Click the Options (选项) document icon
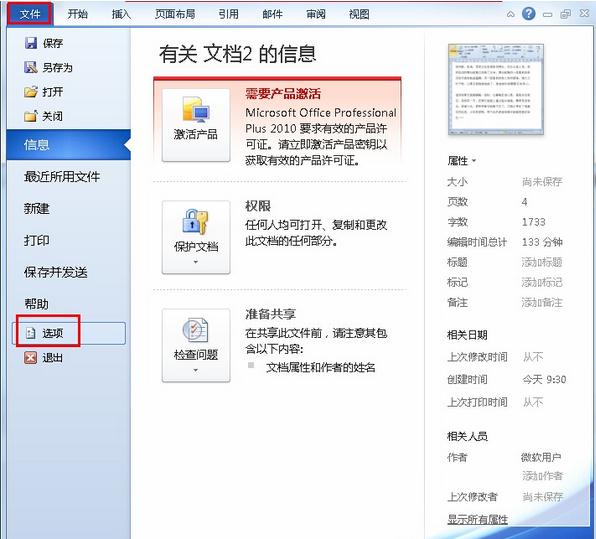 point(31,333)
